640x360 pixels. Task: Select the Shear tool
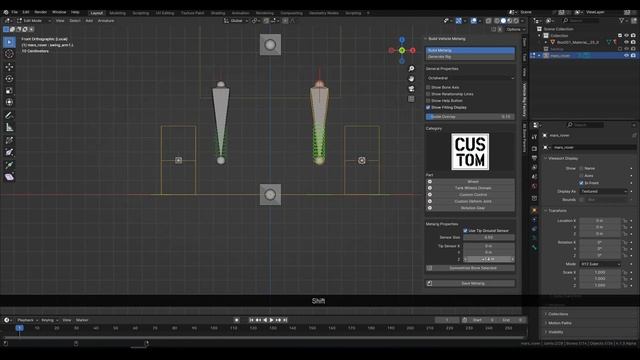point(9,177)
